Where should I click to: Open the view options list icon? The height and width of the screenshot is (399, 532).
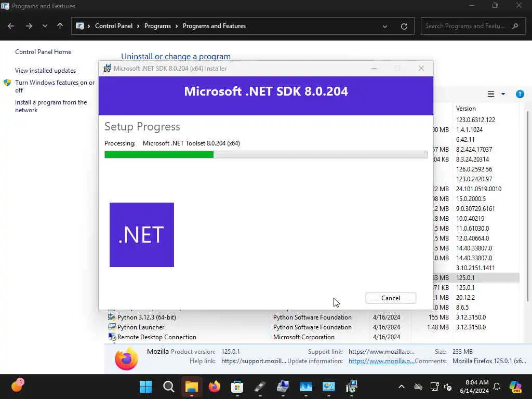click(490, 94)
